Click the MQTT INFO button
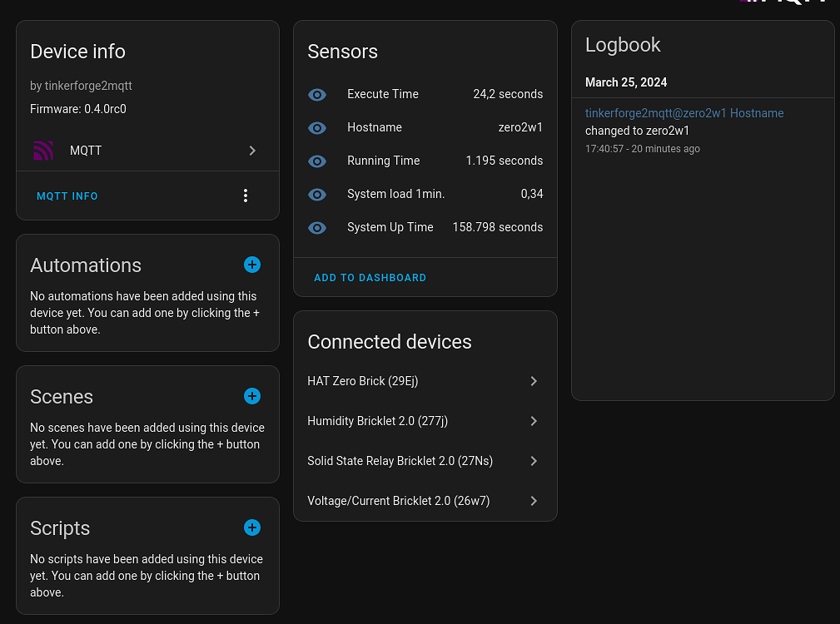The image size is (840, 624). (67, 196)
